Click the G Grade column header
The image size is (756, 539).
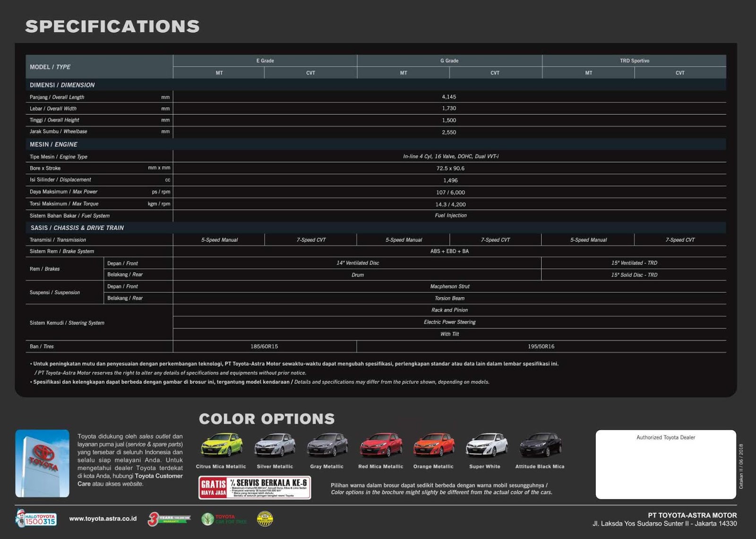449,60
